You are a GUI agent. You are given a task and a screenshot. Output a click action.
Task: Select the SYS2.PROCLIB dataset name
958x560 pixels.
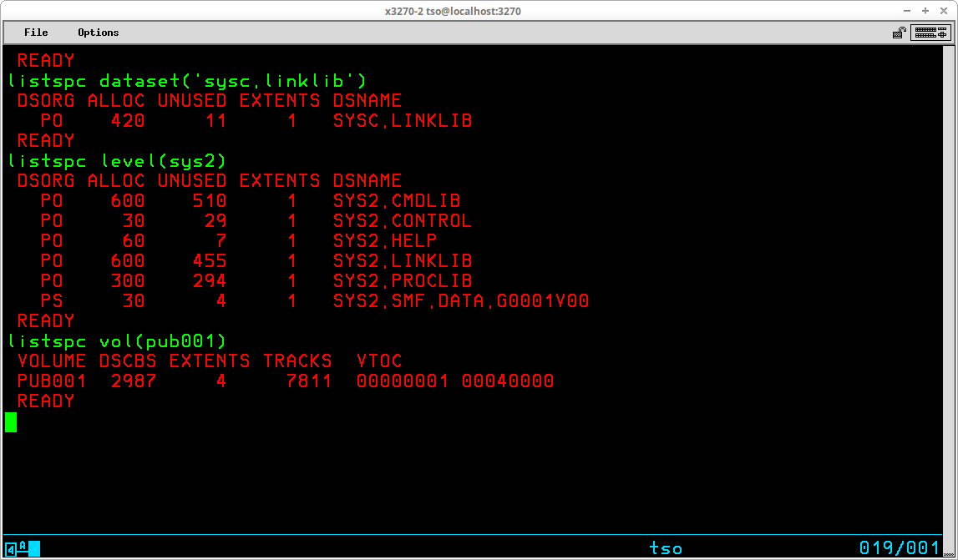(x=403, y=281)
